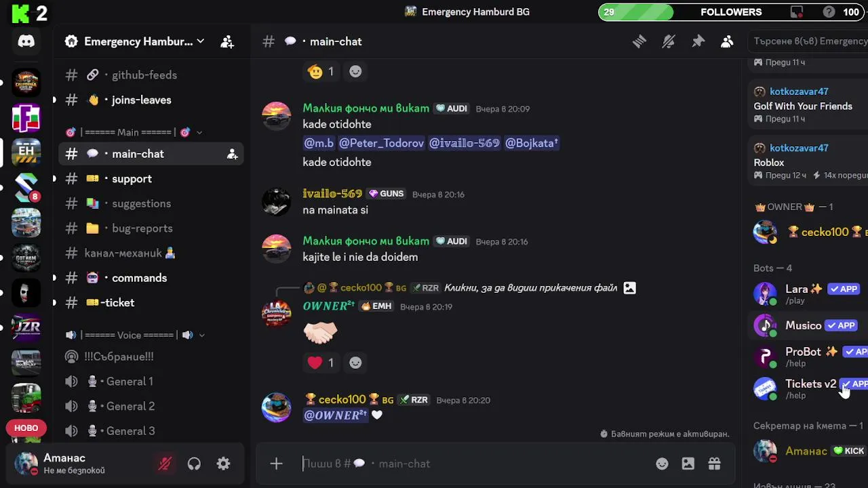Click the plus attachment button
868x488 pixels.
(x=276, y=464)
